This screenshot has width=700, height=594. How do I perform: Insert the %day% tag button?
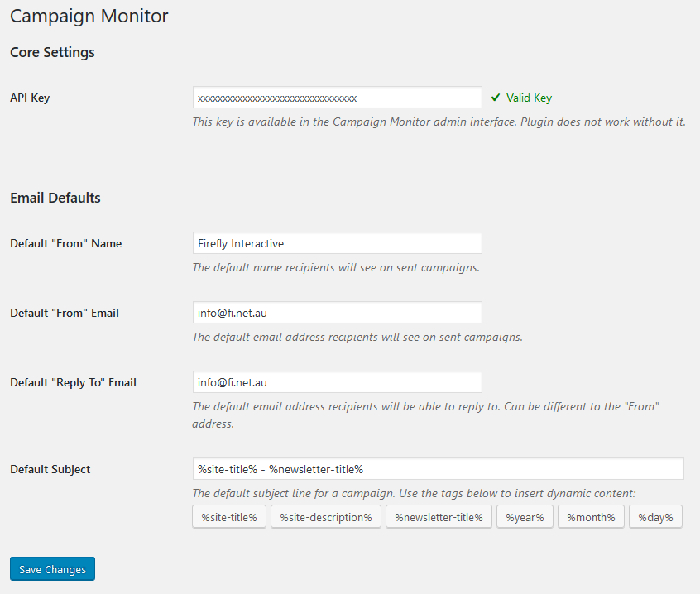(x=656, y=517)
